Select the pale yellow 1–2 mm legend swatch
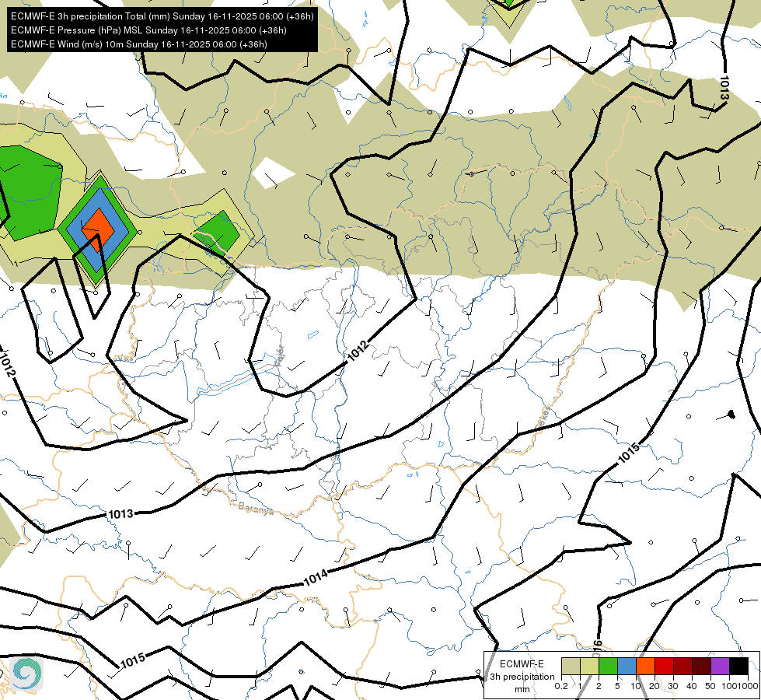Screen dimensions: 761x700 click(x=589, y=667)
